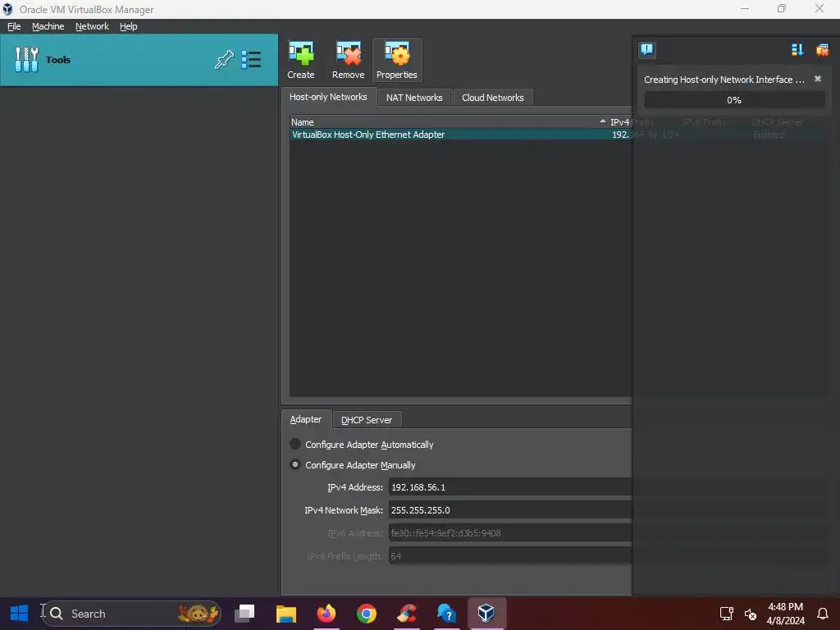Sort by the Name column header
The width and height of the screenshot is (840, 630).
(449, 122)
